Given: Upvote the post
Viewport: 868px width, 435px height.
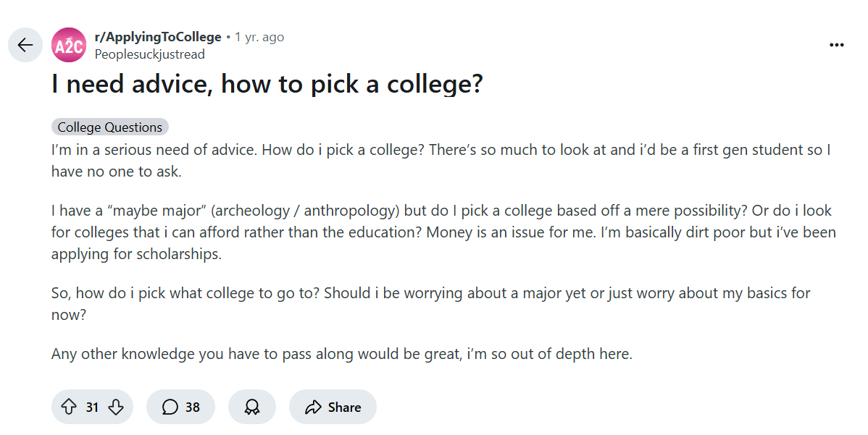Looking at the screenshot, I should click(70, 407).
